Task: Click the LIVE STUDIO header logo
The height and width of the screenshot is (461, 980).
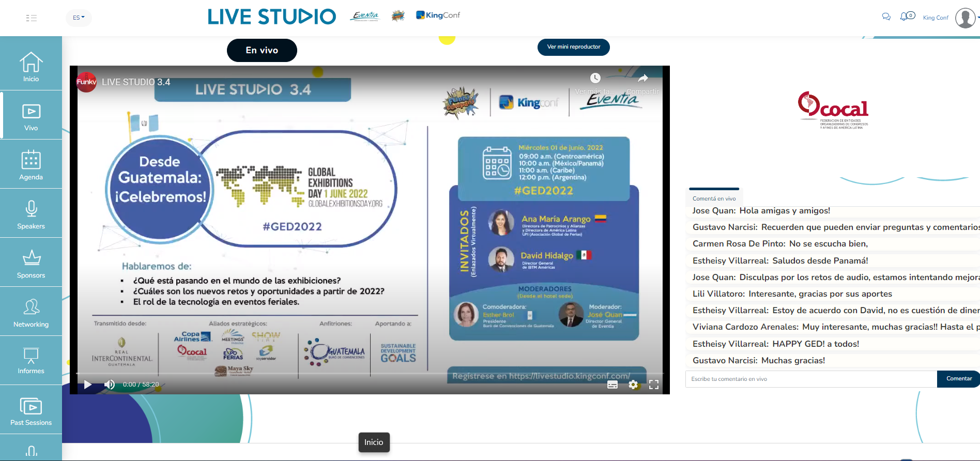Action: pyautogui.click(x=272, y=17)
